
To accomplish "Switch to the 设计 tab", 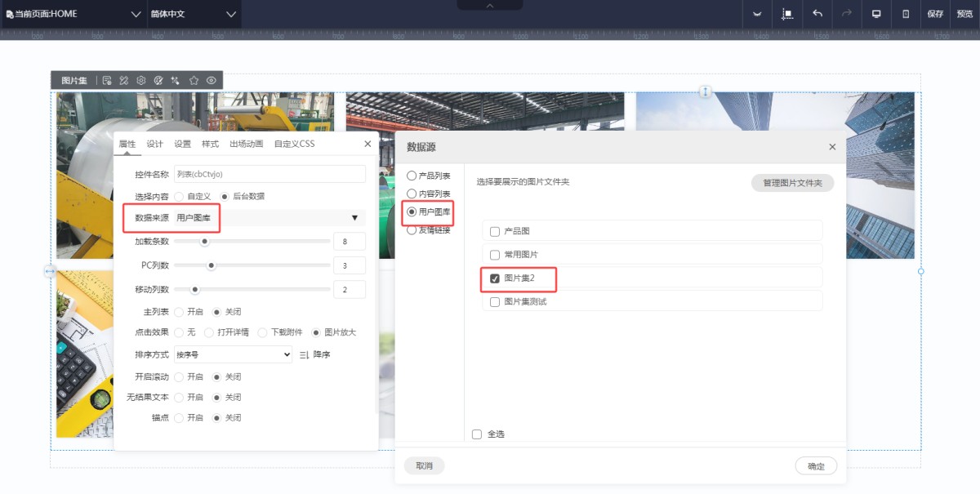I will (x=155, y=144).
